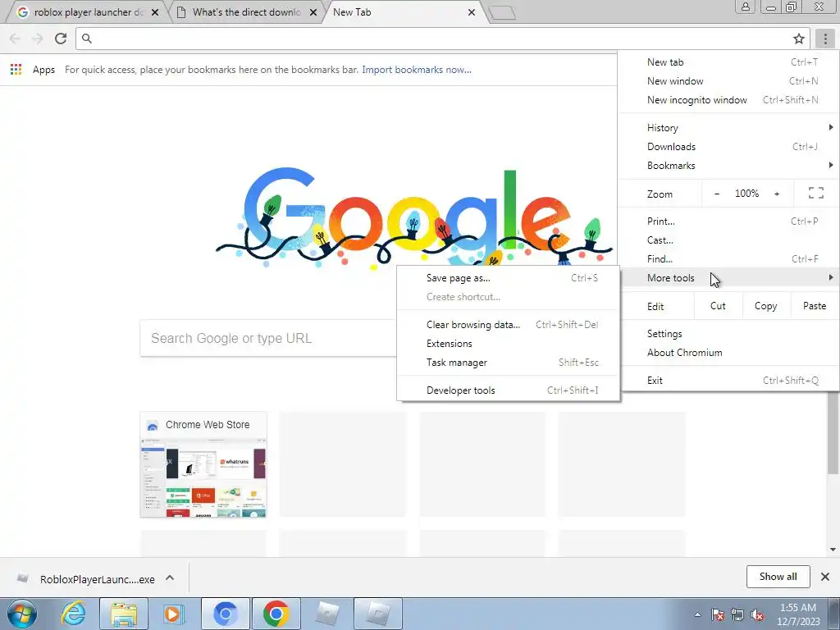Click the back navigation arrow

point(15,39)
